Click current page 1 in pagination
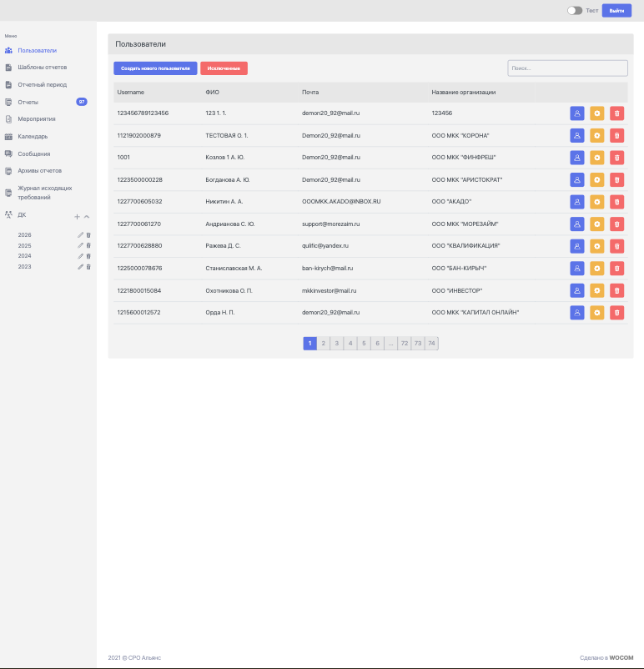The image size is (644, 669). tap(309, 344)
